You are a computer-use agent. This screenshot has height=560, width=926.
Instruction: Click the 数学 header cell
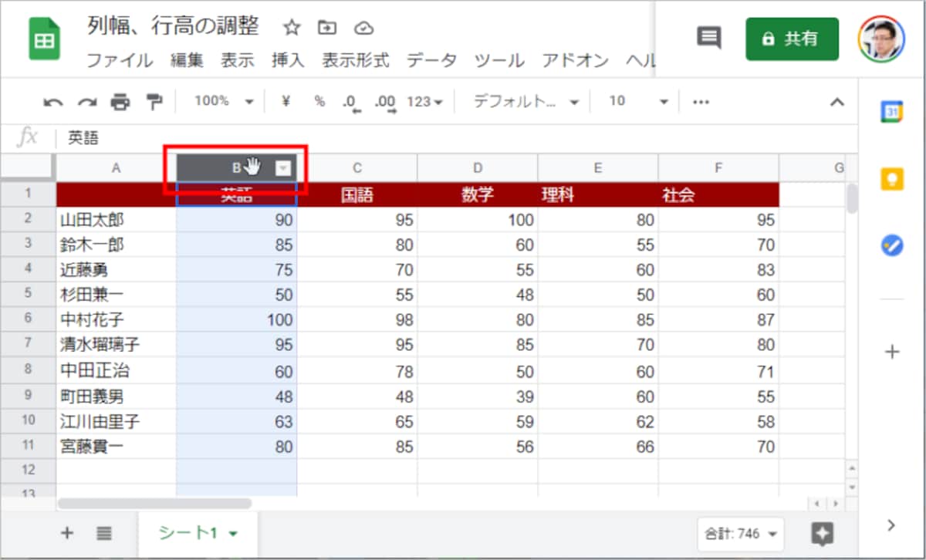point(478,195)
